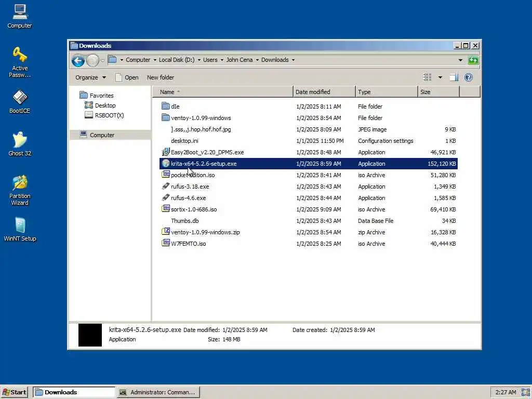Open the Organize menu
The height and width of the screenshot is (399, 532).
click(90, 77)
